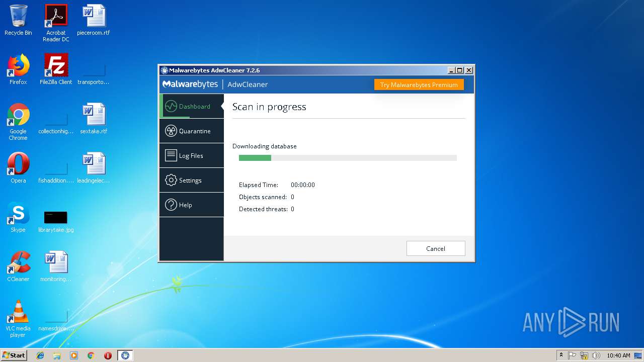Click the AdwCleaner taskbar button
The width and height of the screenshot is (644, 362).
(125, 355)
